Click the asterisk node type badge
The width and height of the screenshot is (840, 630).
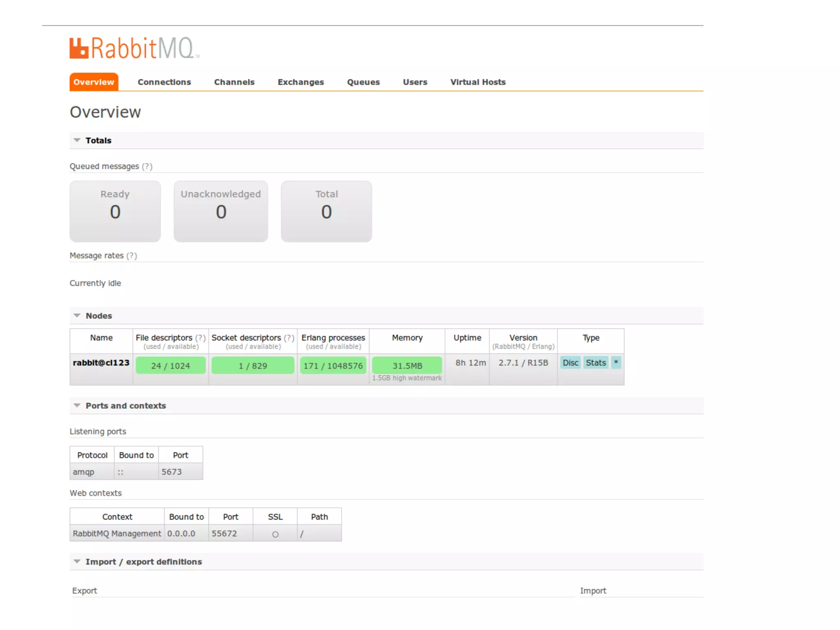(616, 363)
